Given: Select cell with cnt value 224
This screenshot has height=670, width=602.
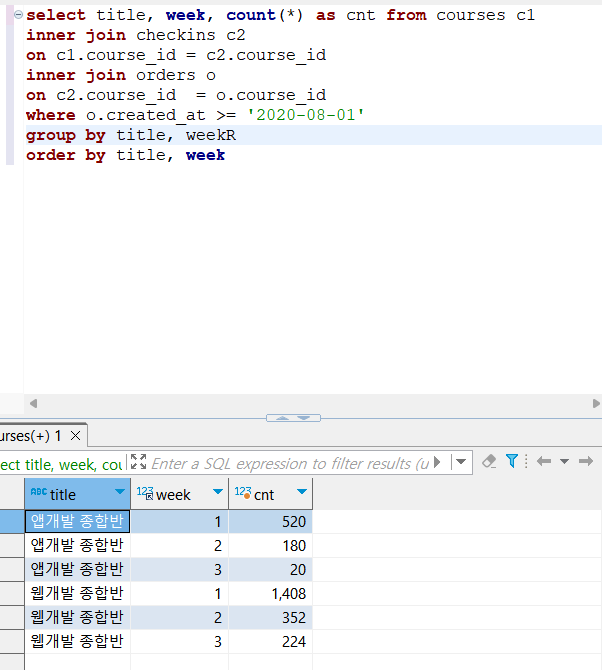Looking at the screenshot, I should tap(270, 641).
